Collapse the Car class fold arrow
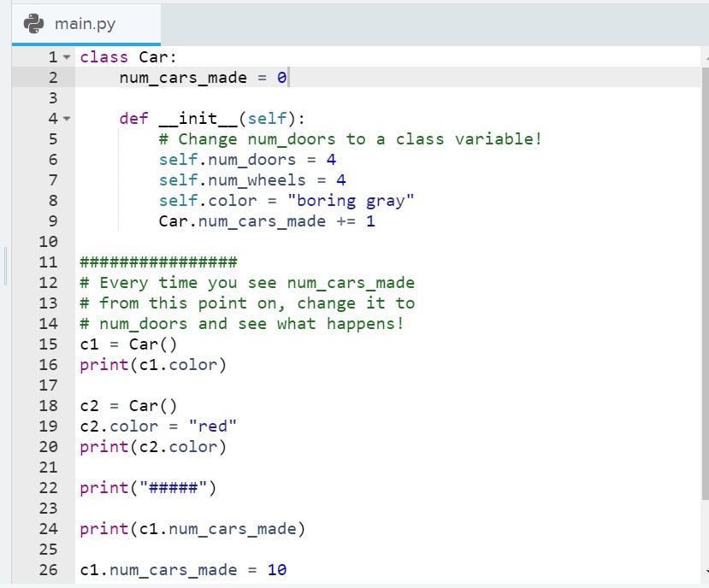 point(65,56)
